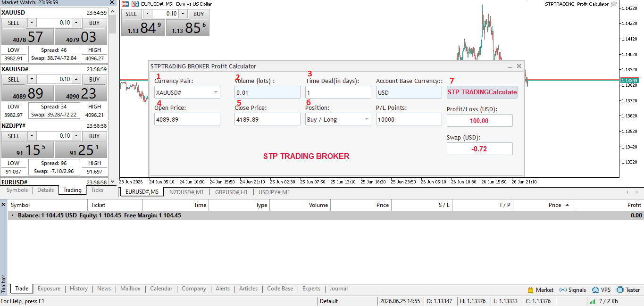The width and height of the screenshot is (644, 306).
Task: Expand the Currency Pair dropdown
Action: tap(216, 92)
